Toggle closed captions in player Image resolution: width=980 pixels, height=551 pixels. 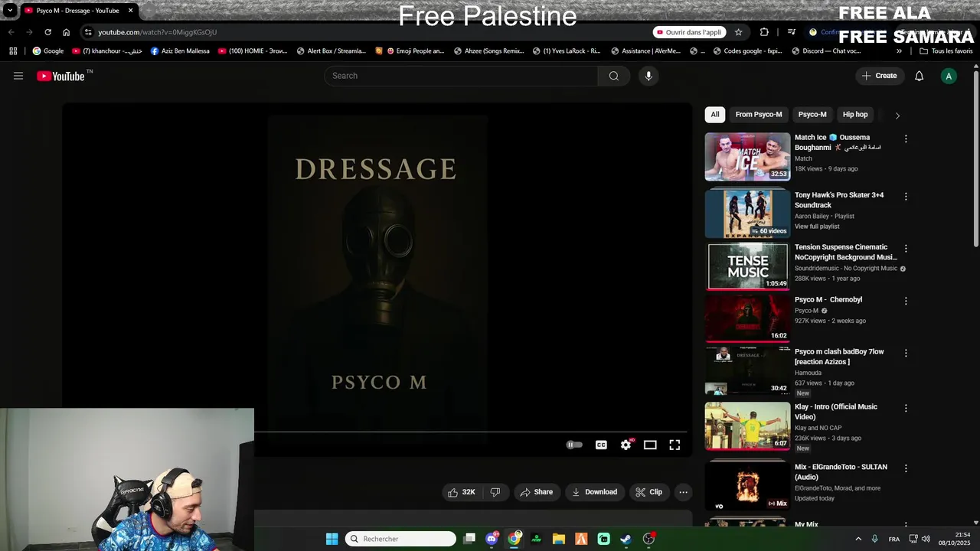601,445
